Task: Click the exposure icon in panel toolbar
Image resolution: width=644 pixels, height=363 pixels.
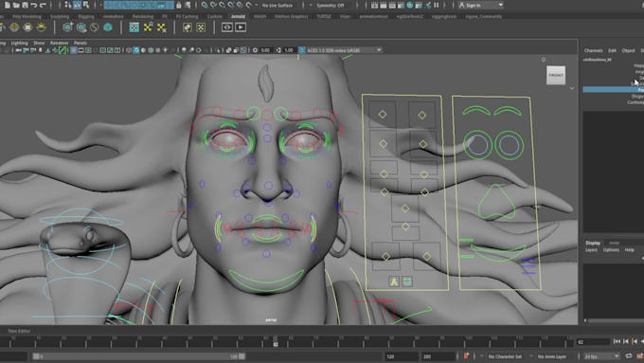Action: pos(255,50)
